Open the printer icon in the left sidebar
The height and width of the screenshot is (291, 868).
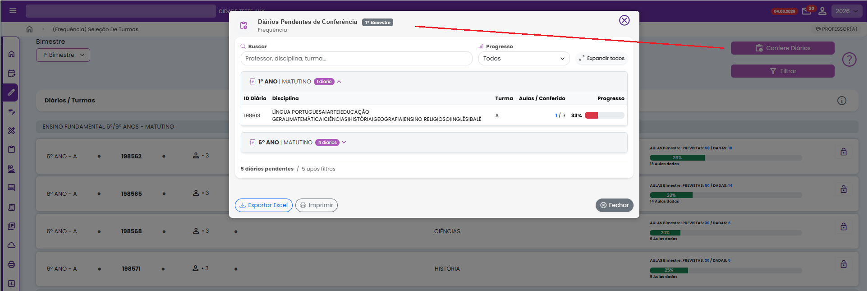(12, 265)
